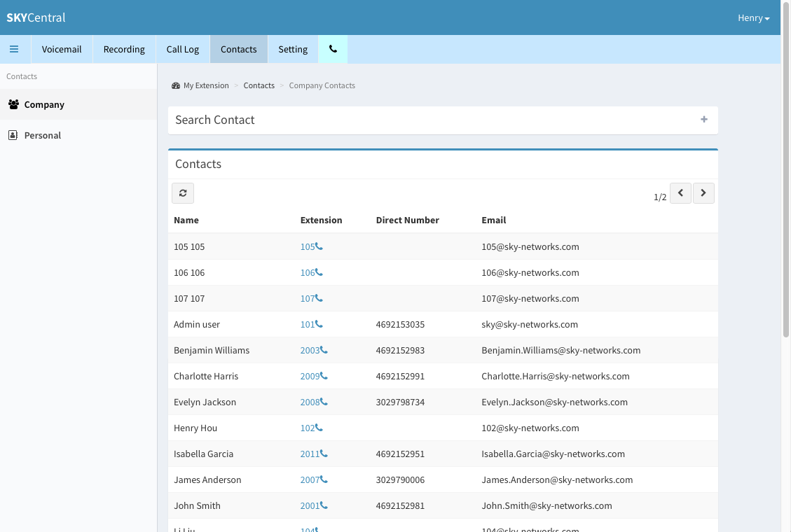Click 102@sky-networks.com email cell
The height and width of the screenshot is (532, 791).
point(530,428)
